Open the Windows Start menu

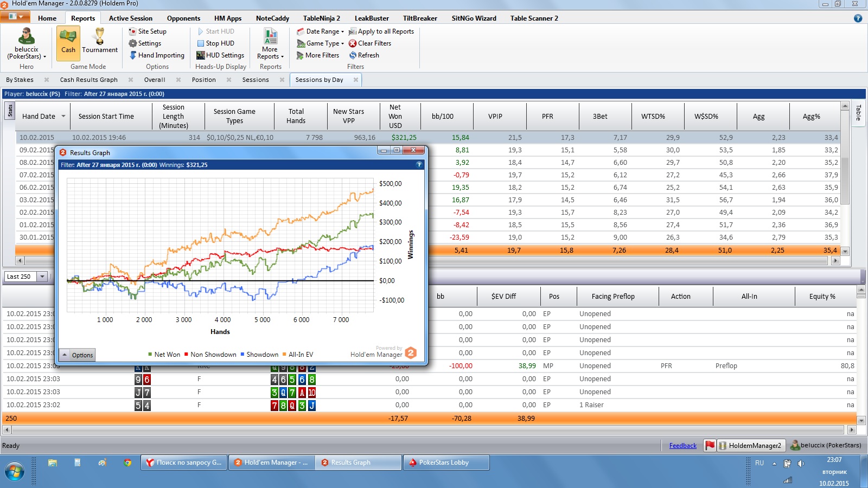pos(14,471)
